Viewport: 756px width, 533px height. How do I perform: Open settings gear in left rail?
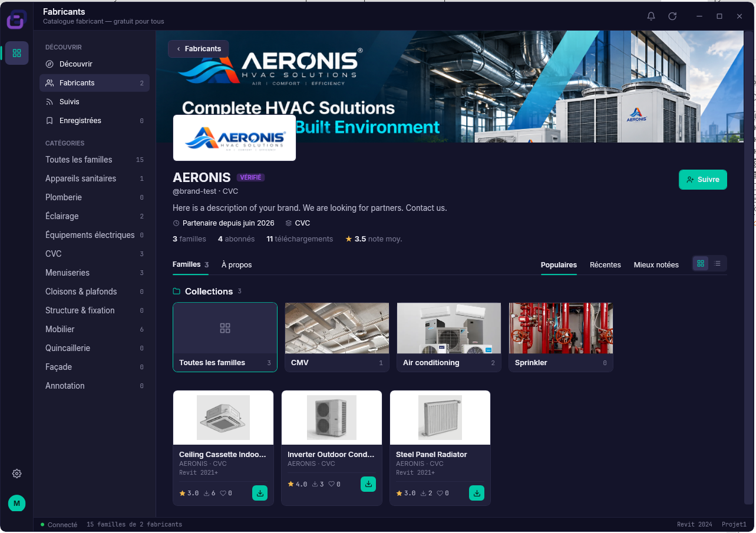point(16,474)
